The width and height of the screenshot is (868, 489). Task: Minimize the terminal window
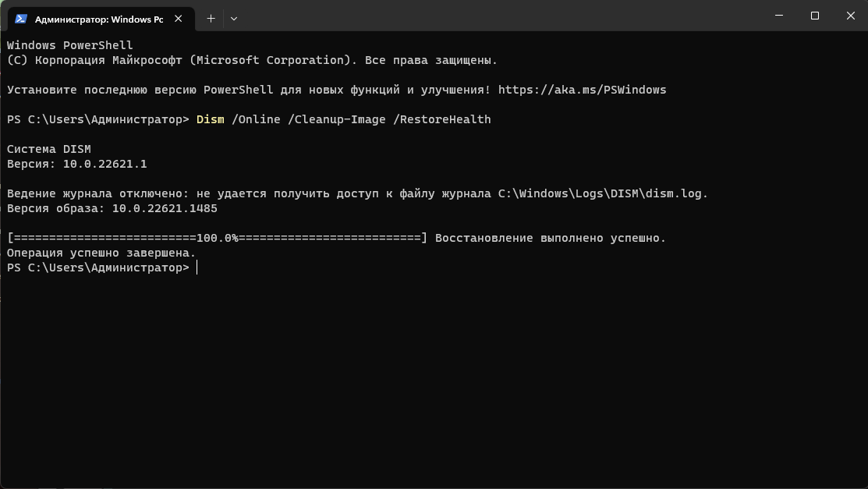click(x=779, y=16)
